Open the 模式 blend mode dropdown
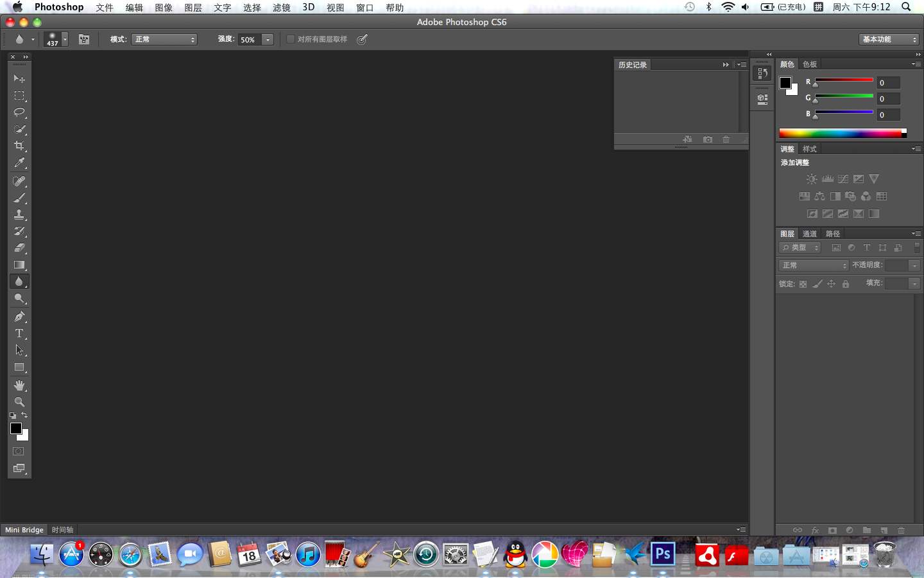The height and width of the screenshot is (578, 924). tap(164, 39)
